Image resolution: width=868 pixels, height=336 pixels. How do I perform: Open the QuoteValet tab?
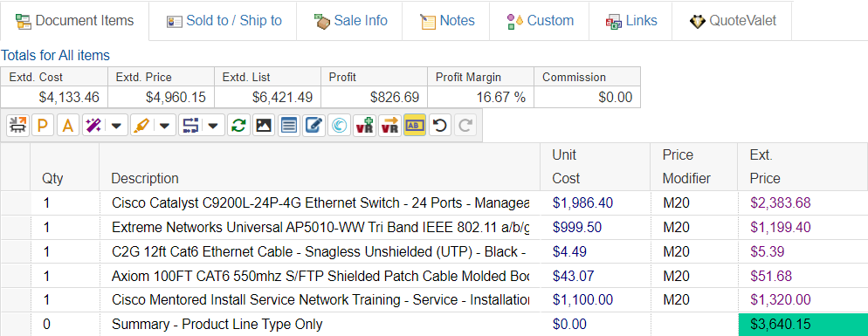(733, 21)
